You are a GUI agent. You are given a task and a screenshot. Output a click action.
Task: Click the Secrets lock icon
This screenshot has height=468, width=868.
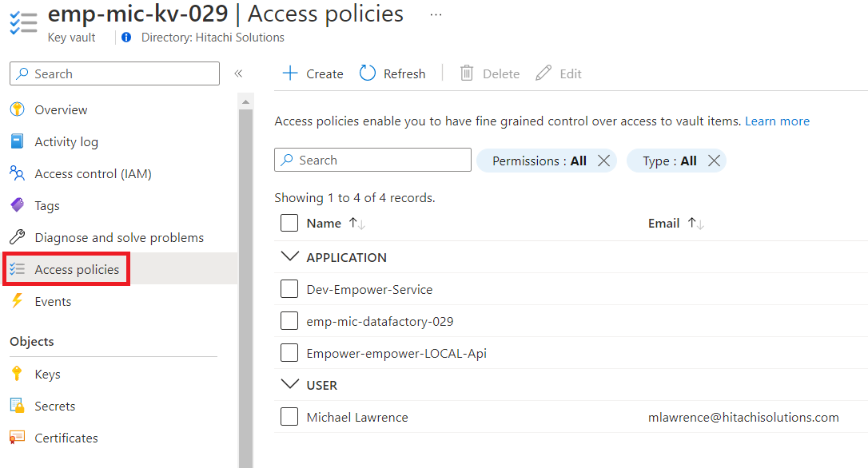pyautogui.click(x=17, y=406)
